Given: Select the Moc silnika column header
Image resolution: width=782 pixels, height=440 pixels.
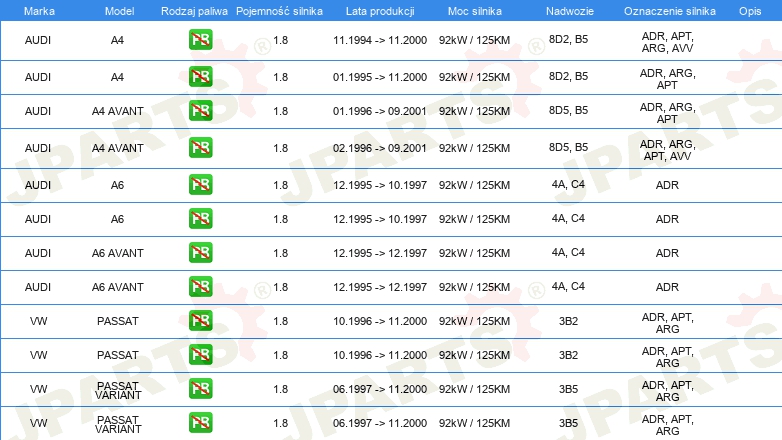Looking at the screenshot, I should [x=475, y=11].
